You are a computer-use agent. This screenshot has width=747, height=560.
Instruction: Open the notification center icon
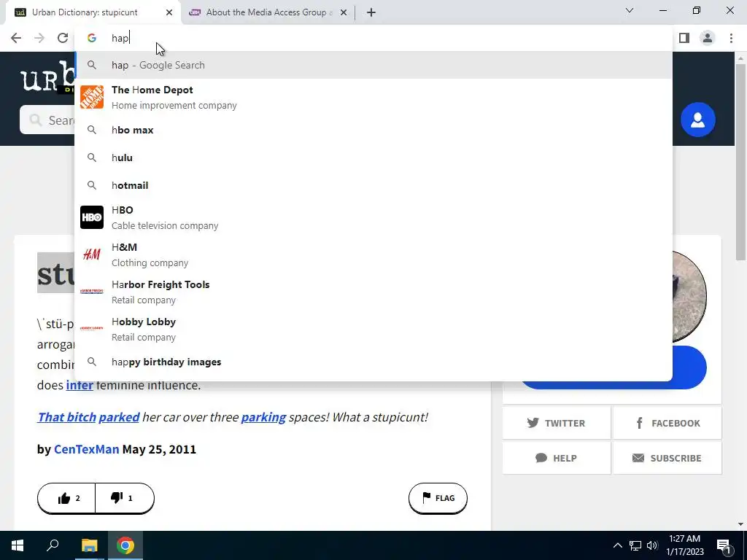click(x=723, y=545)
